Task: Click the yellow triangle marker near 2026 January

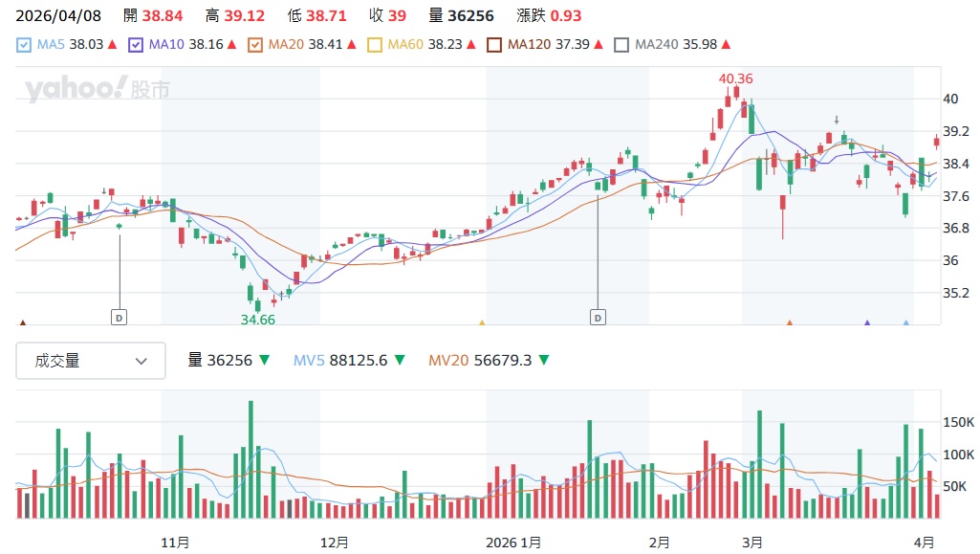Action: pyautogui.click(x=482, y=323)
